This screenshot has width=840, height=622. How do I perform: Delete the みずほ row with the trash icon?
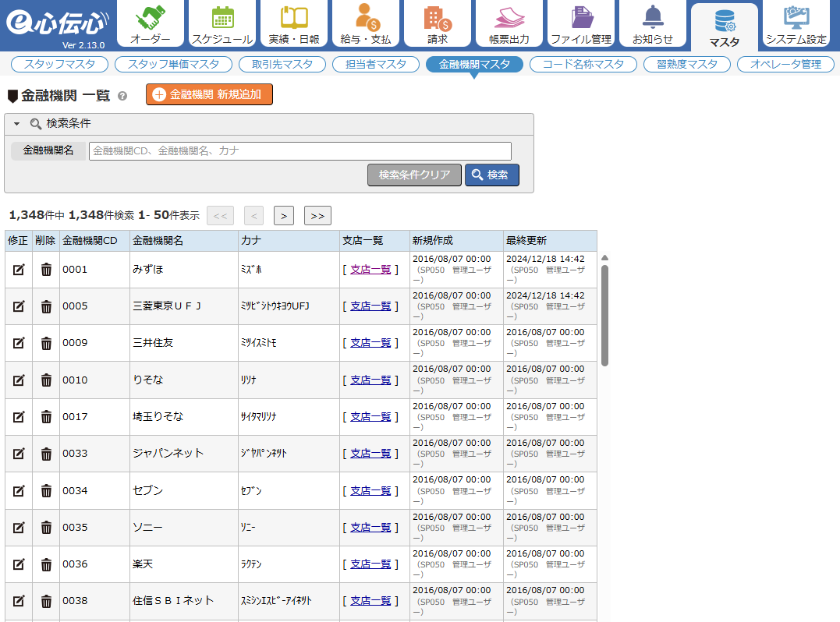pos(47,269)
